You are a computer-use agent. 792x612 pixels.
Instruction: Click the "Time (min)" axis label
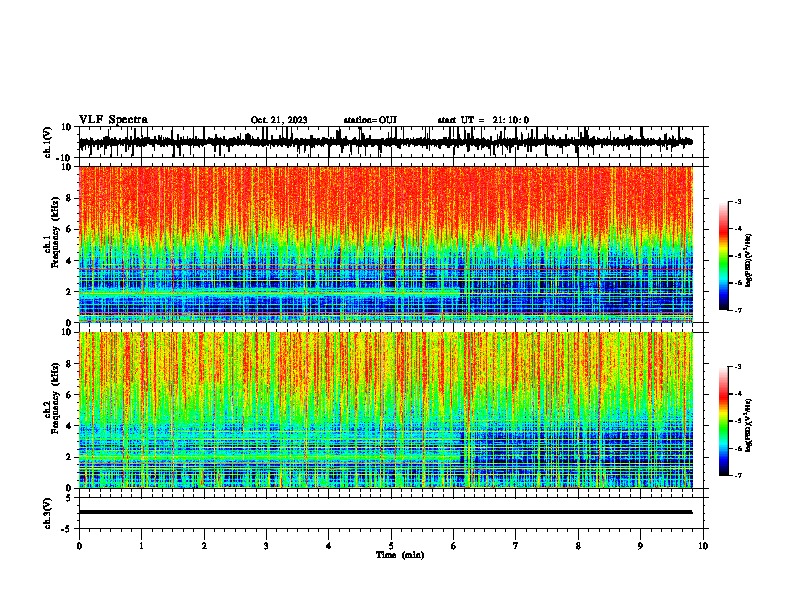(x=400, y=555)
